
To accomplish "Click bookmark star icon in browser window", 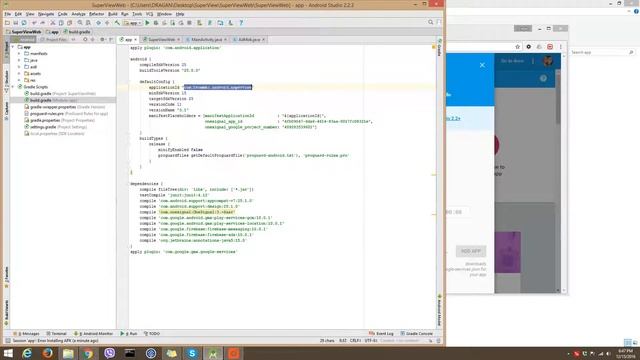I will point(518,47).
